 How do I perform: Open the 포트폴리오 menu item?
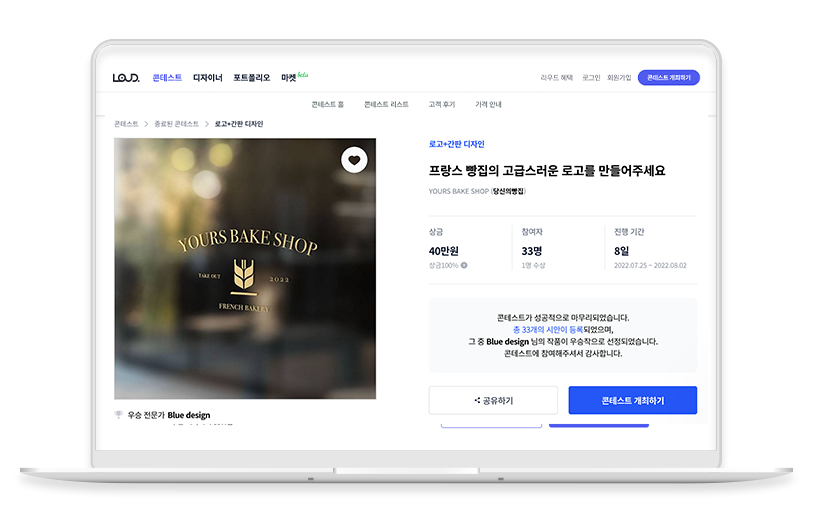pos(251,78)
